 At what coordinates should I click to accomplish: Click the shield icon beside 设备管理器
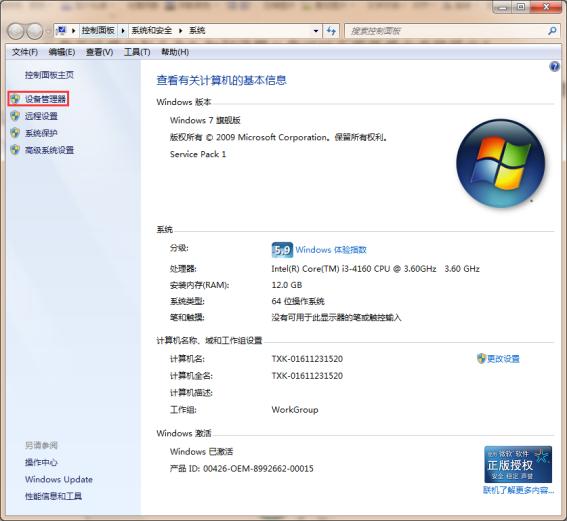pos(15,99)
